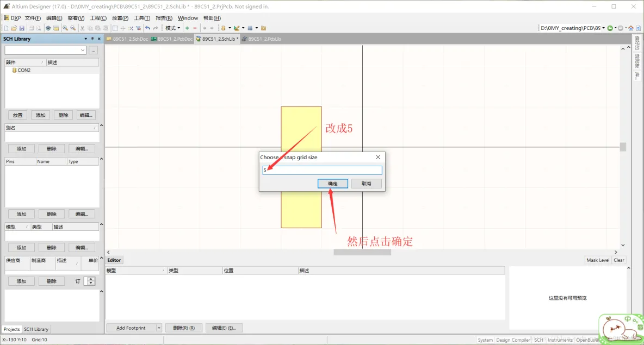
Task: Switch to the 89C51_2.PcbDoc tab
Action: click(x=172, y=39)
